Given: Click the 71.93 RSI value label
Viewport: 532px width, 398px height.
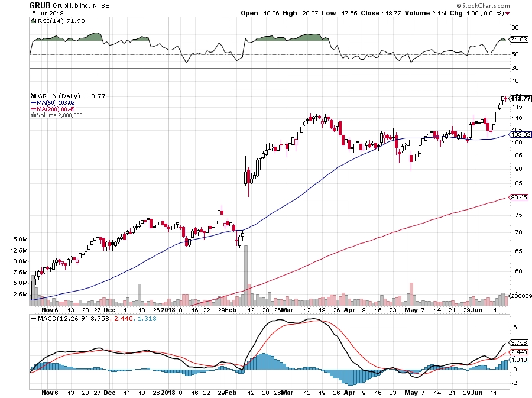Looking at the screenshot, I should pyautogui.click(x=519, y=40).
